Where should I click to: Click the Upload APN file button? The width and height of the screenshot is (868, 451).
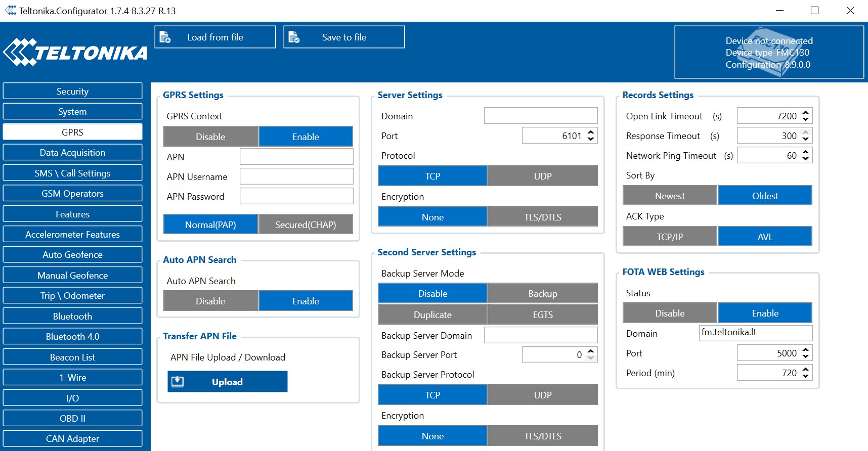click(x=228, y=382)
